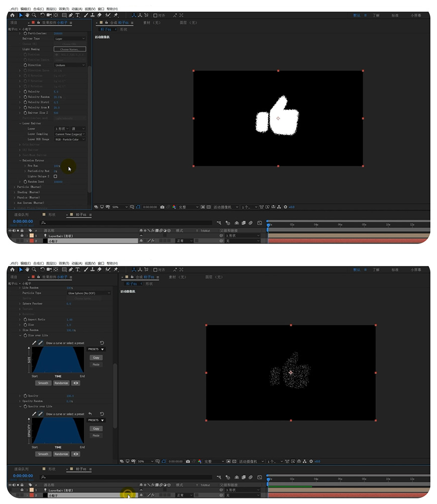The height and width of the screenshot is (504, 437).
Task: Toggle the Direction stopwatch keyframe switch
Action: [x=25, y=65]
